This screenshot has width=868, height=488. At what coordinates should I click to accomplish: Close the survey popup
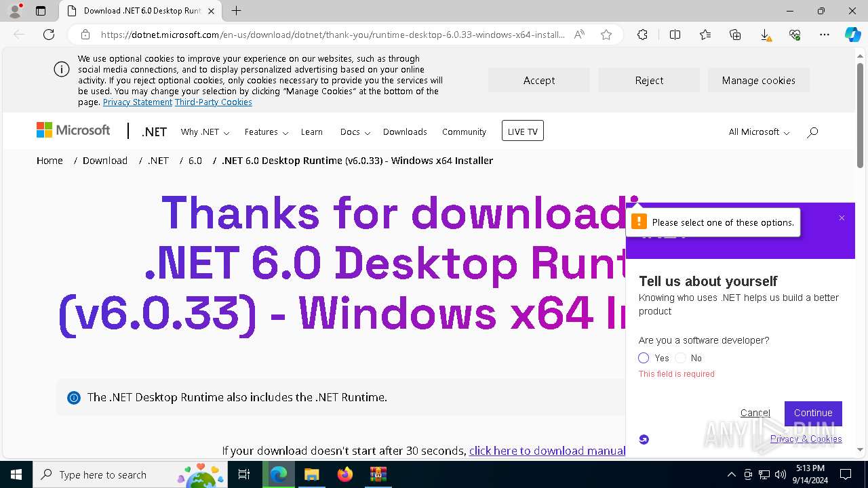click(x=842, y=218)
